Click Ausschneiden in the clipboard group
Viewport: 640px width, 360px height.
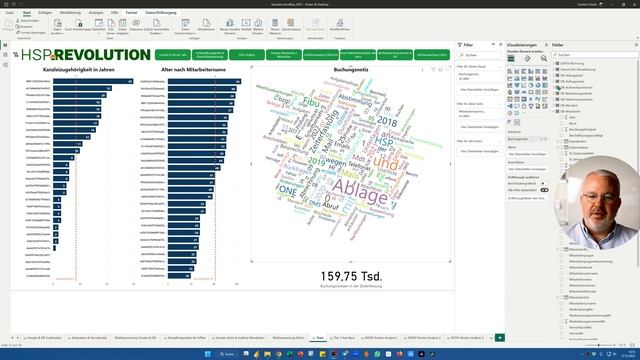coord(28,20)
